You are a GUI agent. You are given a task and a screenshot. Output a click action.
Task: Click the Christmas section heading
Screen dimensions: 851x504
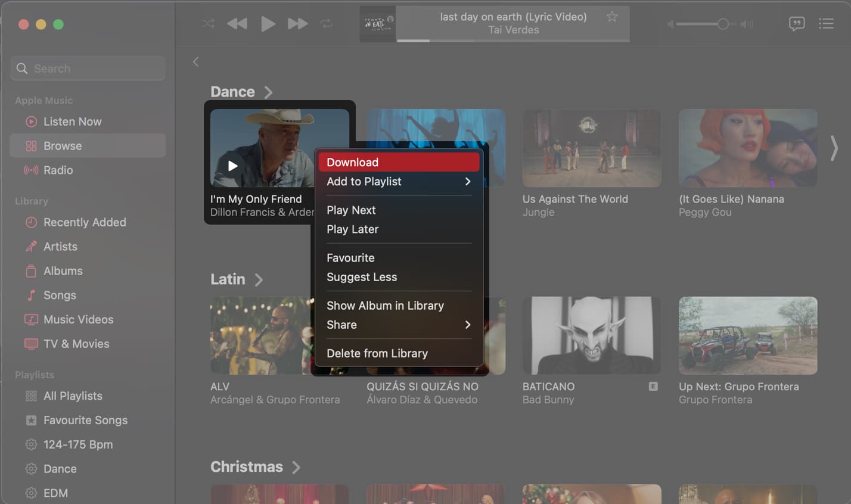pos(247,467)
